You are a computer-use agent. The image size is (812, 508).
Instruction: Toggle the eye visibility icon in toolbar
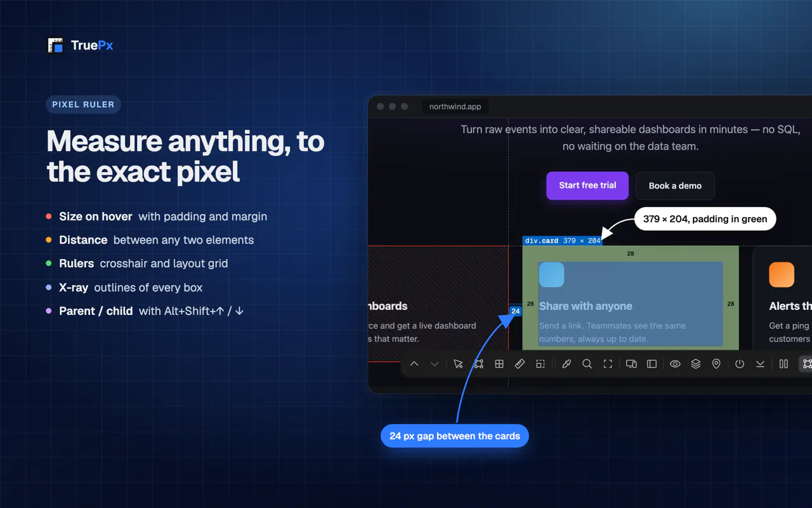(675, 364)
